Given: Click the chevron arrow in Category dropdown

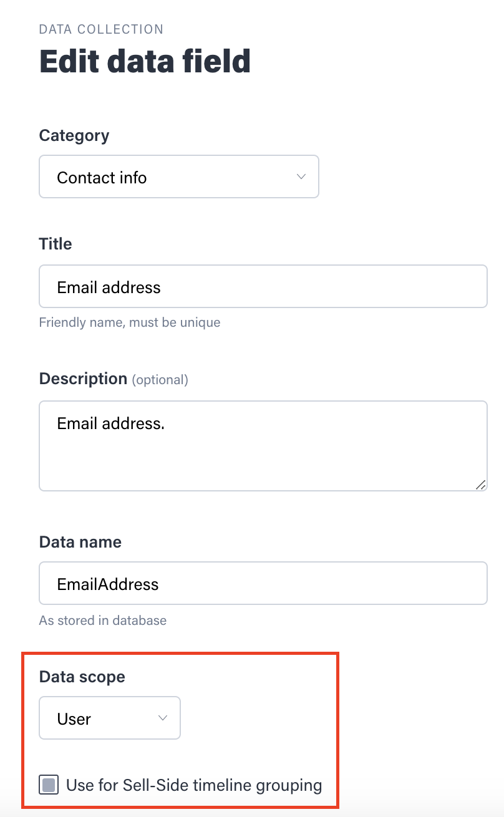Looking at the screenshot, I should pyautogui.click(x=301, y=177).
